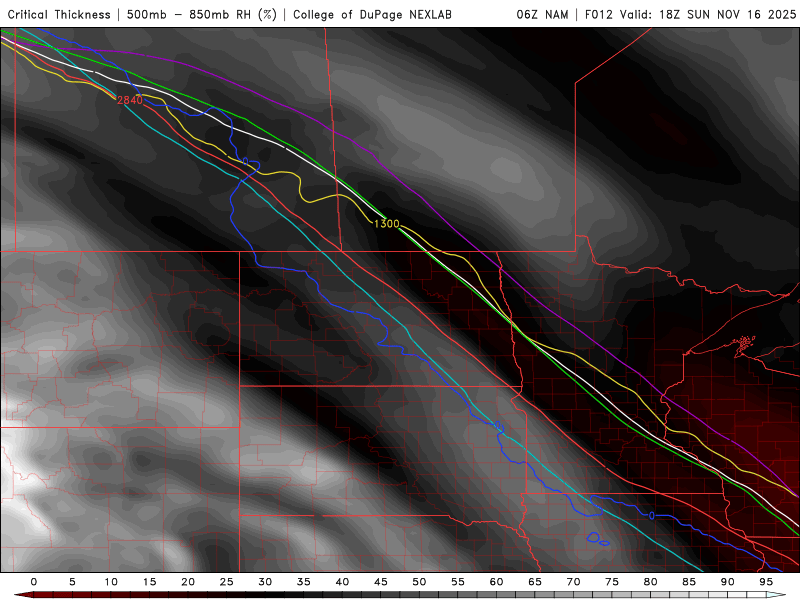
Task: Click the colorbar label '80'
Action: [651, 582]
